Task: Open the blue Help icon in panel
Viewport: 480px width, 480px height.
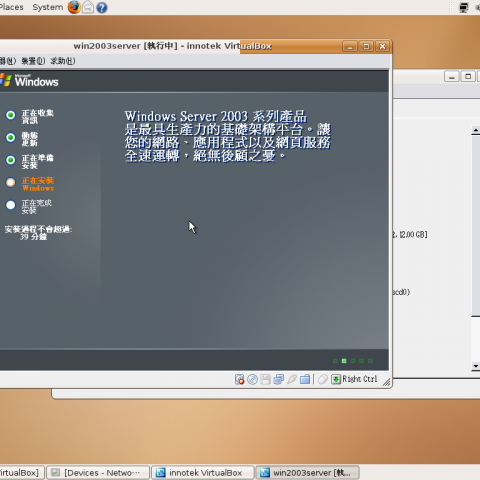Action: 102,8
